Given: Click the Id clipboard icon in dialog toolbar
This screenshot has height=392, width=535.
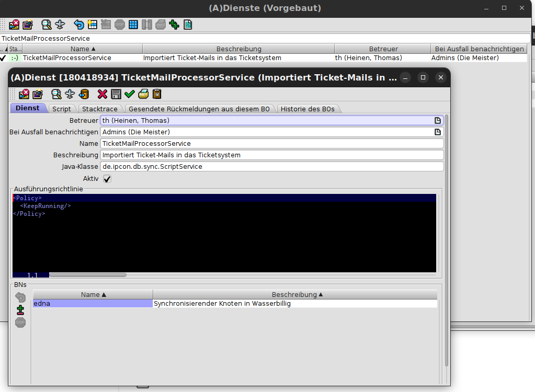Looking at the screenshot, I should (157, 94).
